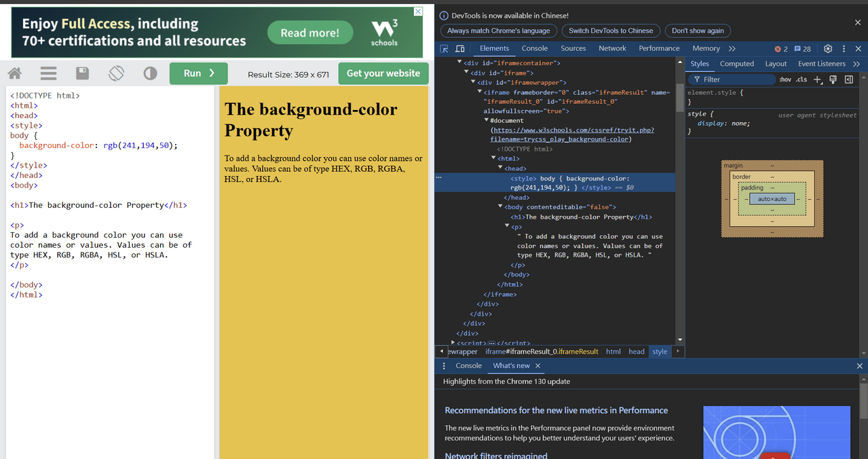Screen dimensions: 868x459
Task: Open the Get your website button
Action: click(x=383, y=73)
